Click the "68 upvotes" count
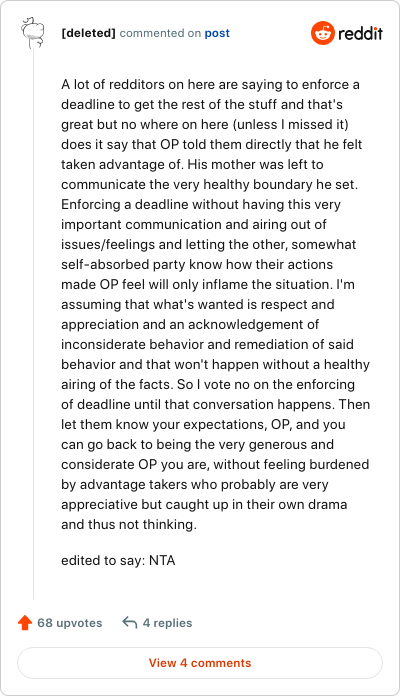Screen dimensions: 400x696 [70, 623]
